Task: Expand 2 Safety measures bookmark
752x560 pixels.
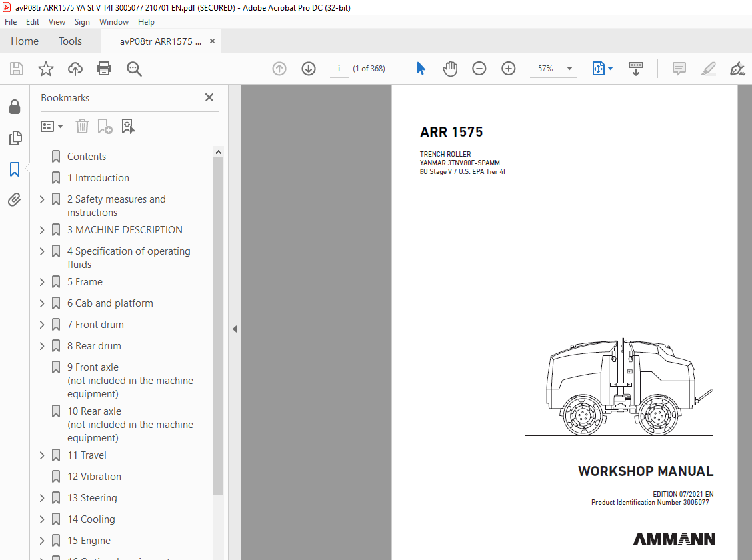Action: (x=42, y=199)
